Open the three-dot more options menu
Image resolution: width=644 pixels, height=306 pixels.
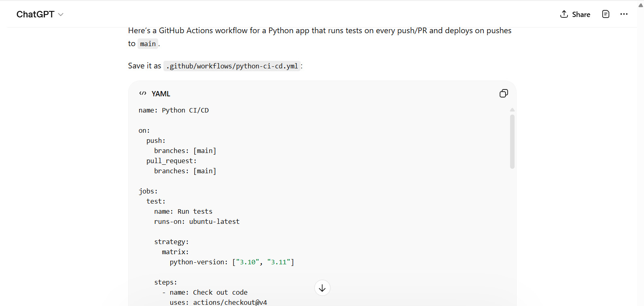tap(624, 14)
